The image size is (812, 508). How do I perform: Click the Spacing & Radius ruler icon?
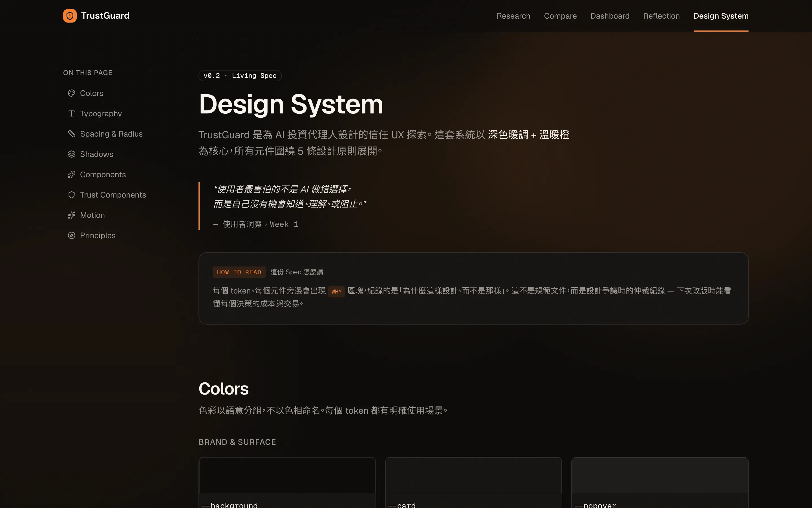(x=71, y=134)
